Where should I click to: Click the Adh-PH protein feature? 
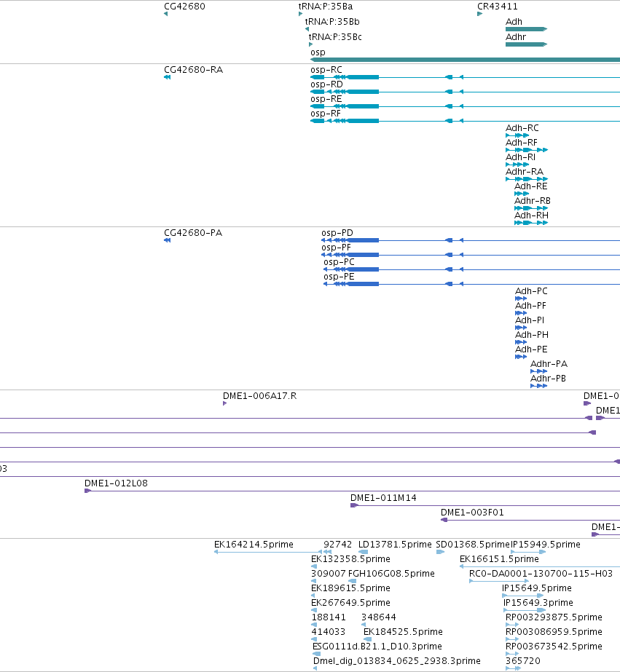coord(521,342)
